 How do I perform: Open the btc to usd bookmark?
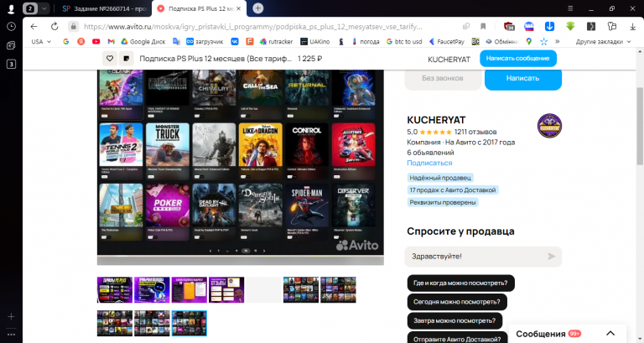point(404,41)
